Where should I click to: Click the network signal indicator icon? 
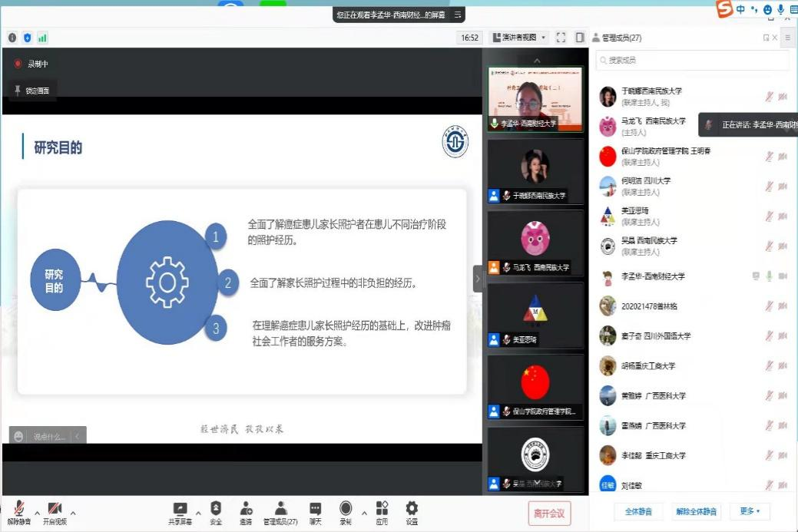click(41, 36)
